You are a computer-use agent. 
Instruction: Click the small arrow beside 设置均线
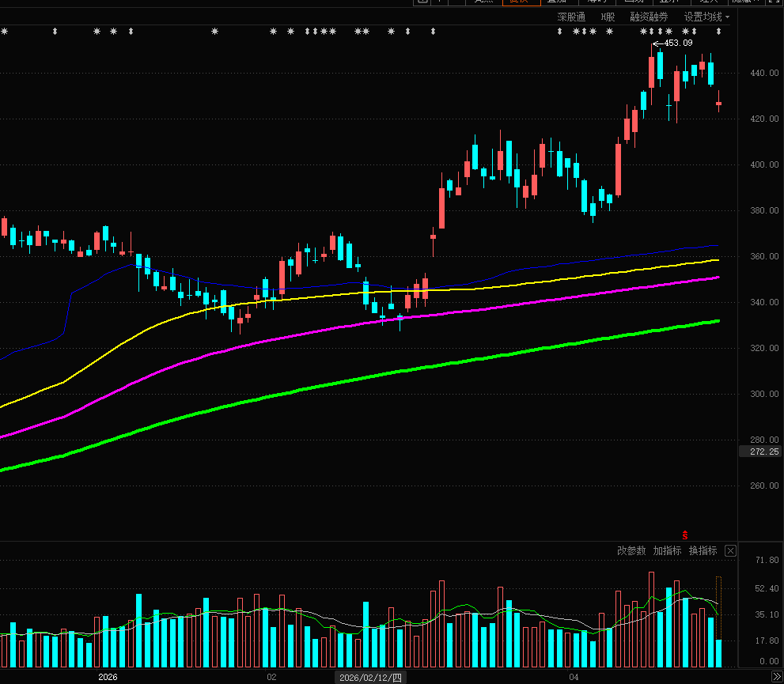point(727,17)
